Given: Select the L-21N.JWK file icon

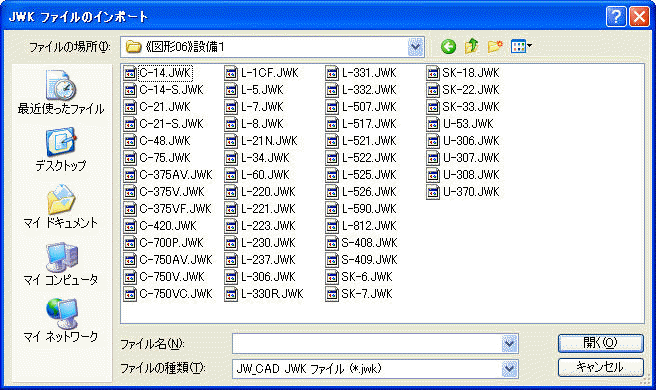Looking at the screenshot, I should click(231, 141).
